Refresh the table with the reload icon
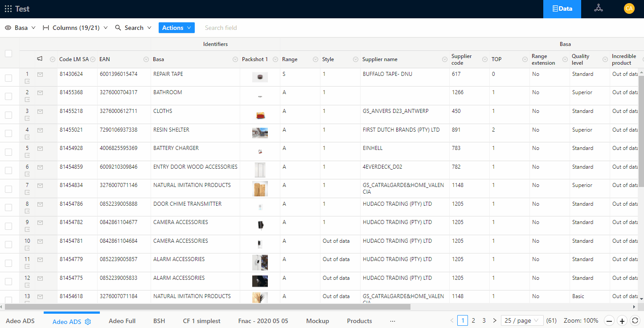644x328 pixels. point(635,320)
